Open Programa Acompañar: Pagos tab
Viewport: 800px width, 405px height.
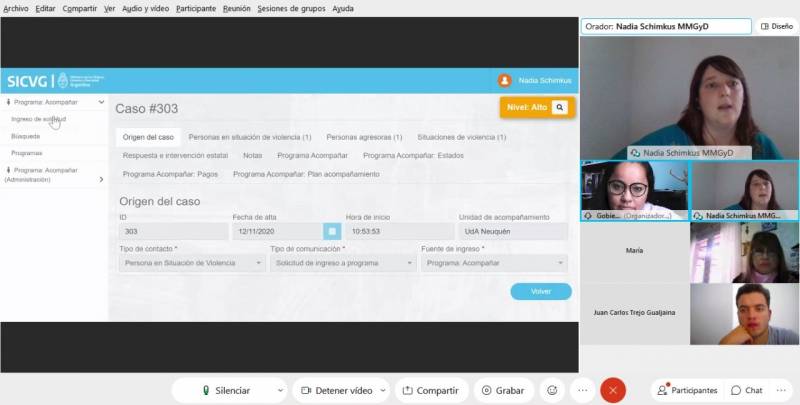point(170,174)
